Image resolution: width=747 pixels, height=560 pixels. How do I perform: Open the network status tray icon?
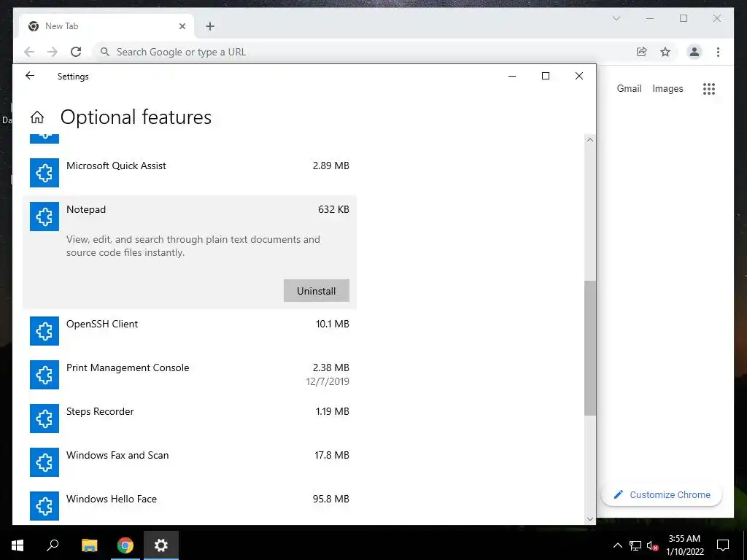[x=635, y=545]
